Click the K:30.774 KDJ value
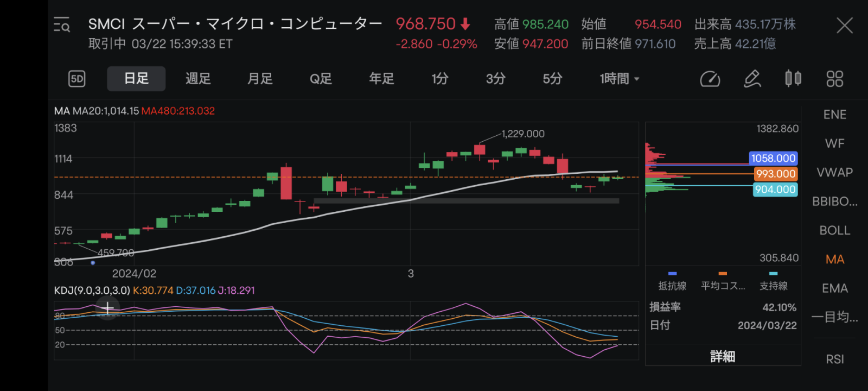The height and width of the screenshot is (391, 868). tap(153, 291)
